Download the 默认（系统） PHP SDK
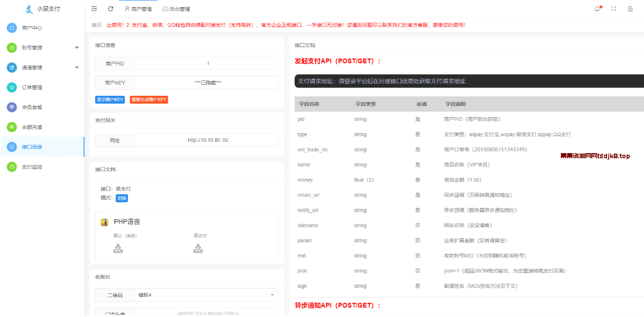Screen dimensions: 644x317 [118, 248]
